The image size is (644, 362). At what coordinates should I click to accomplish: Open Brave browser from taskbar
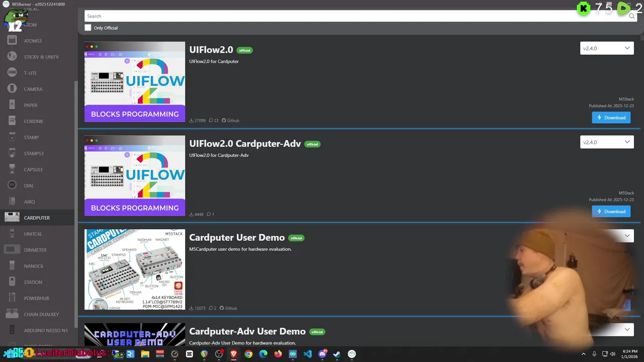pyautogui.click(x=233, y=354)
